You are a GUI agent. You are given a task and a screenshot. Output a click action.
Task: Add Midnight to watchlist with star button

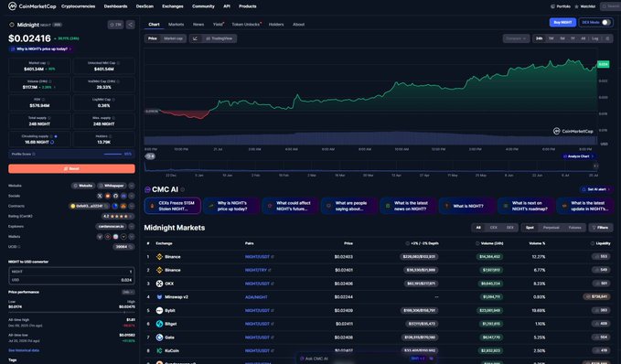[x=115, y=25]
